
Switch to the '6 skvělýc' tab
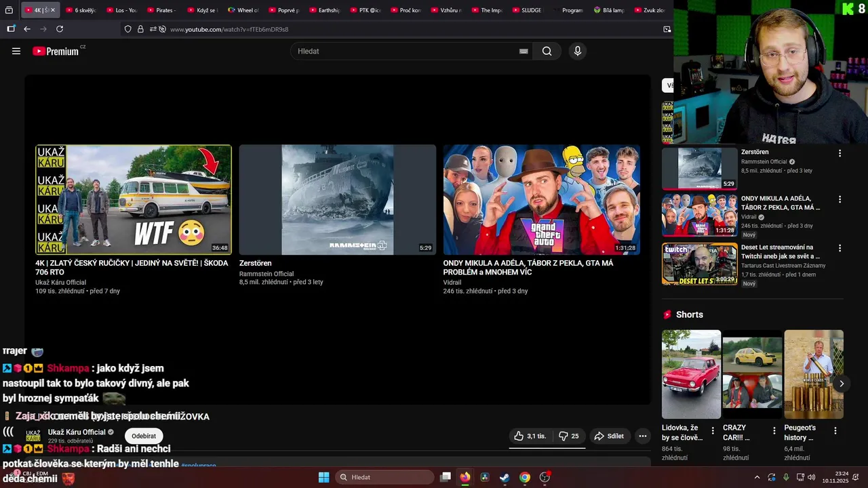(81, 10)
